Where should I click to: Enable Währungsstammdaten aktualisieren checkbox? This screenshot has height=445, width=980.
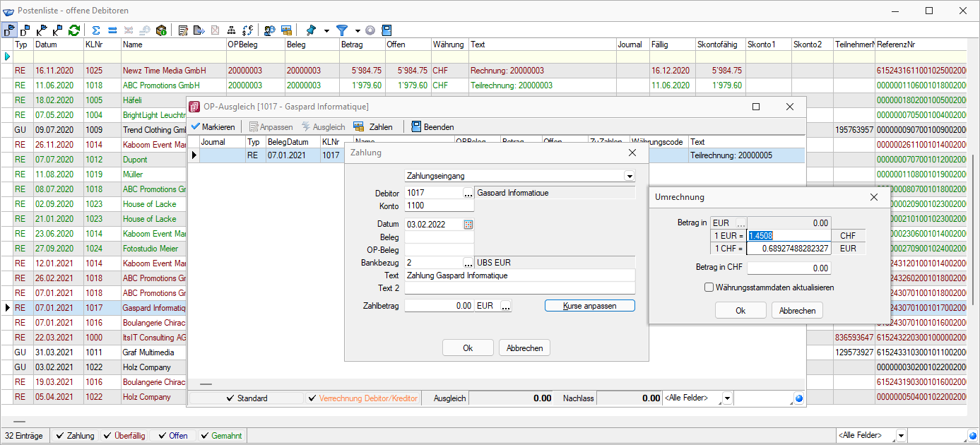(x=709, y=287)
